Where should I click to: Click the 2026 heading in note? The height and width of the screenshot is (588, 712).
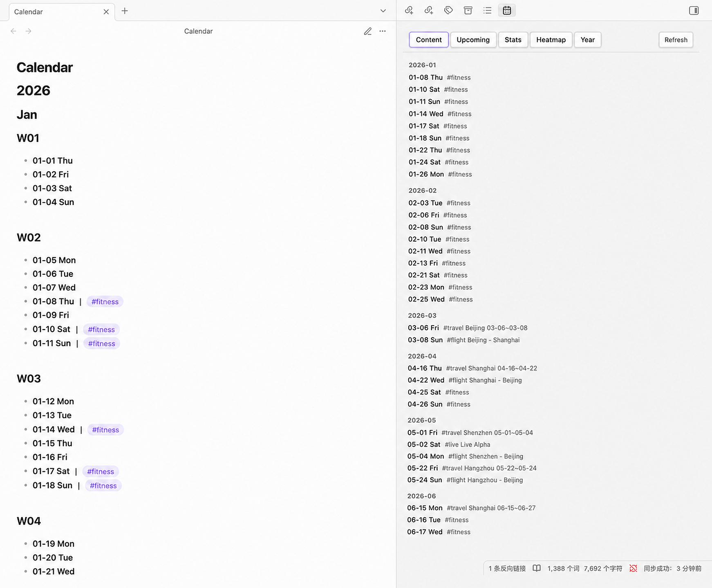tap(34, 90)
